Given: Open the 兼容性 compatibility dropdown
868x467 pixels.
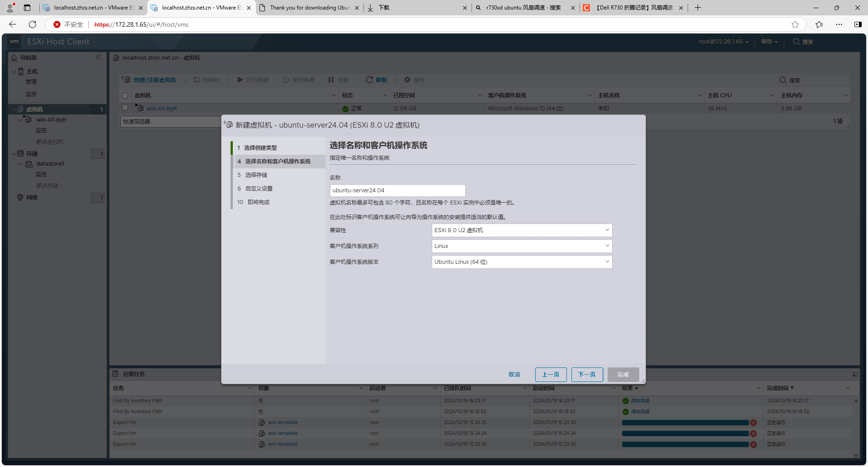Looking at the screenshot, I should coord(522,230).
